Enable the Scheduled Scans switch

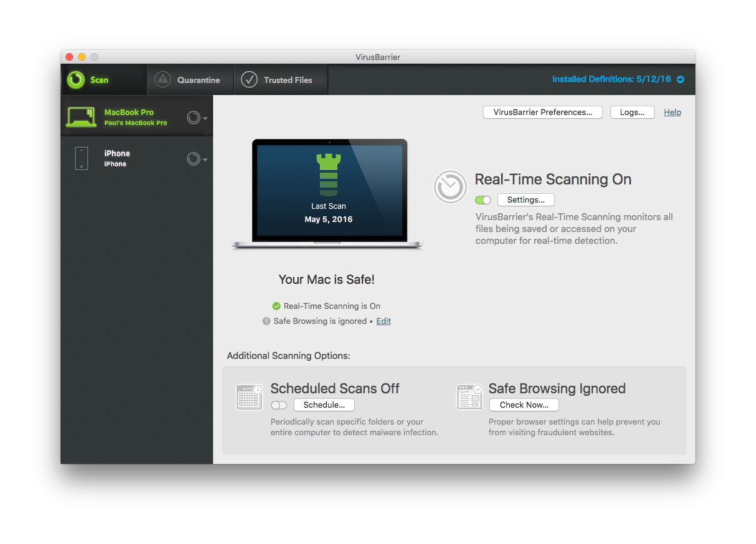pyautogui.click(x=279, y=405)
